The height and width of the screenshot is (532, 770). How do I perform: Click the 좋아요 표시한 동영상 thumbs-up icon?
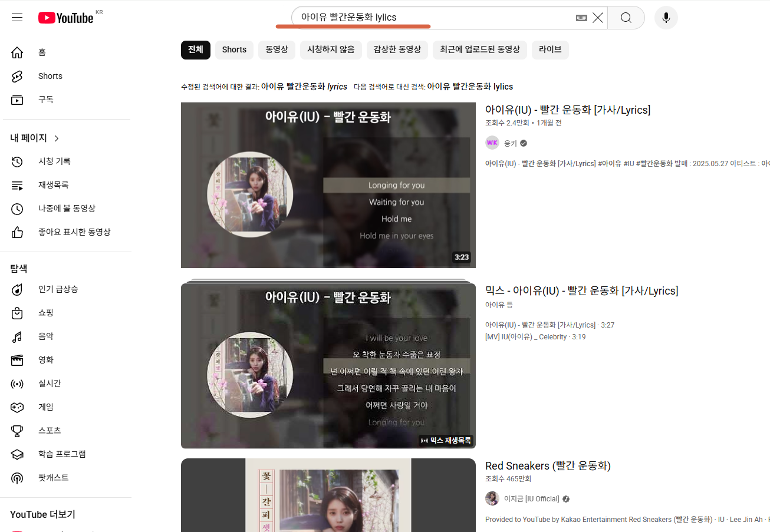click(17, 232)
